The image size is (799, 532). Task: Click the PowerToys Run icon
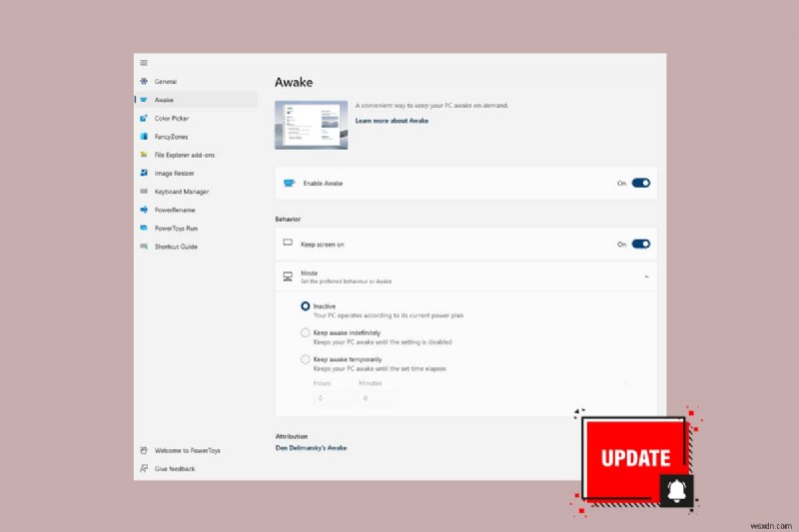144,229
